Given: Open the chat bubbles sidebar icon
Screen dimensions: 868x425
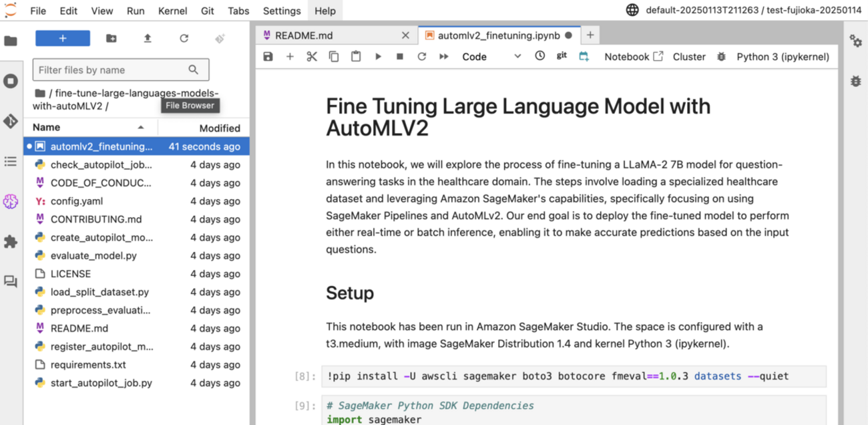Looking at the screenshot, I should click(x=11, y=282).
